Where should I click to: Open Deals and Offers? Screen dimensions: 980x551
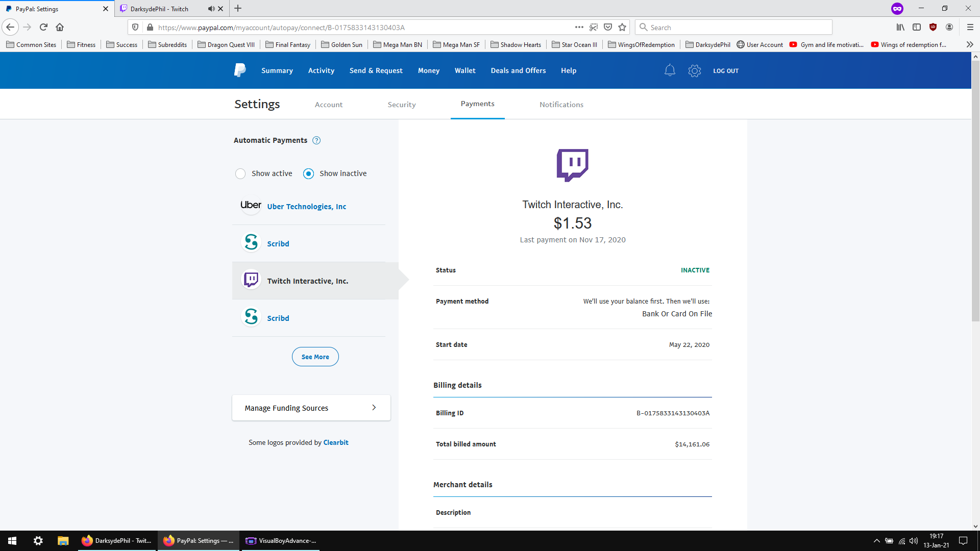(518, 70)
